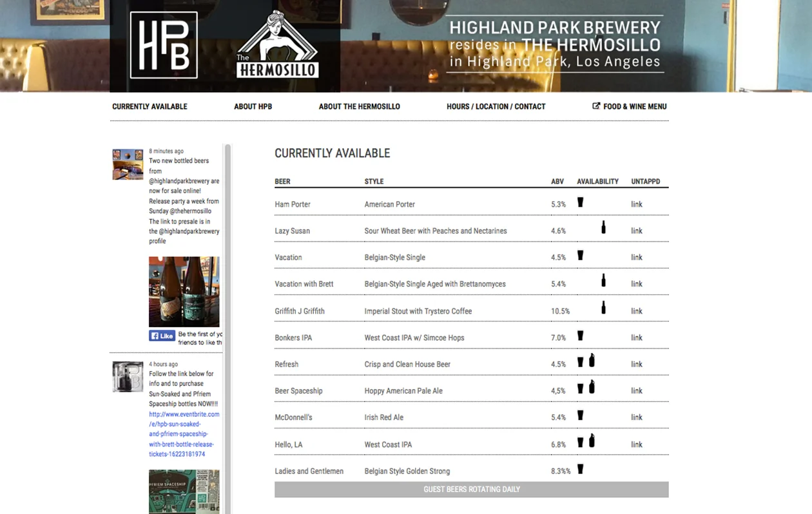
Task: Click the draft glass icon for Bonkers IPA
Action: [580, 334]
